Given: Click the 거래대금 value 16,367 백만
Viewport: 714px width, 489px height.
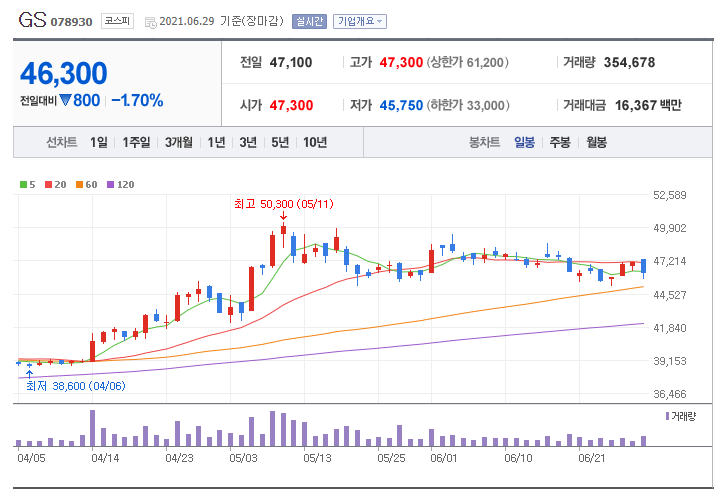Looking at the screenshot, I should 648,106.
